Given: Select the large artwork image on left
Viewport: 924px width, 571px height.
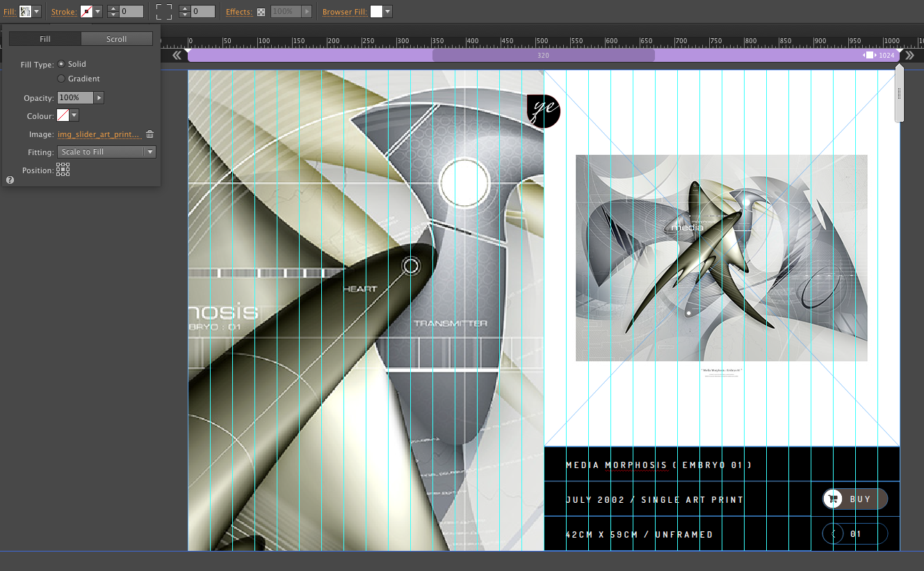Looking at the screenshot, I should 366,310.
